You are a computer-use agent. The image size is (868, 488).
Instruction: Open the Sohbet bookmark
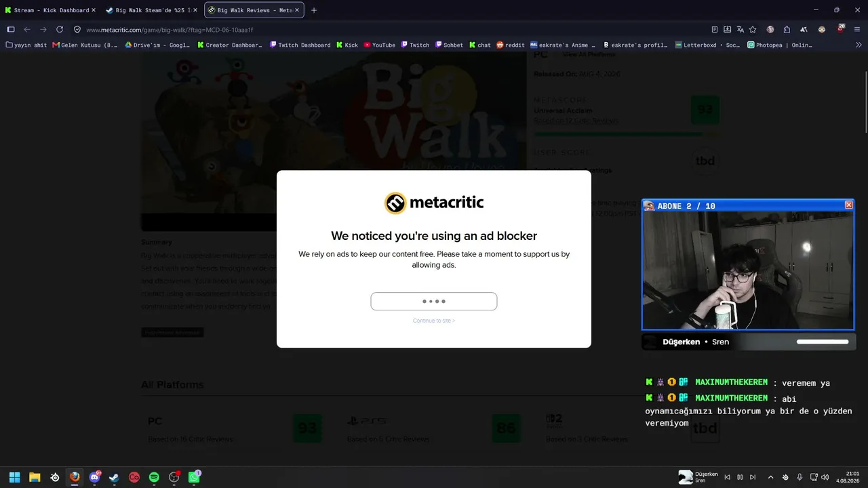449,45
